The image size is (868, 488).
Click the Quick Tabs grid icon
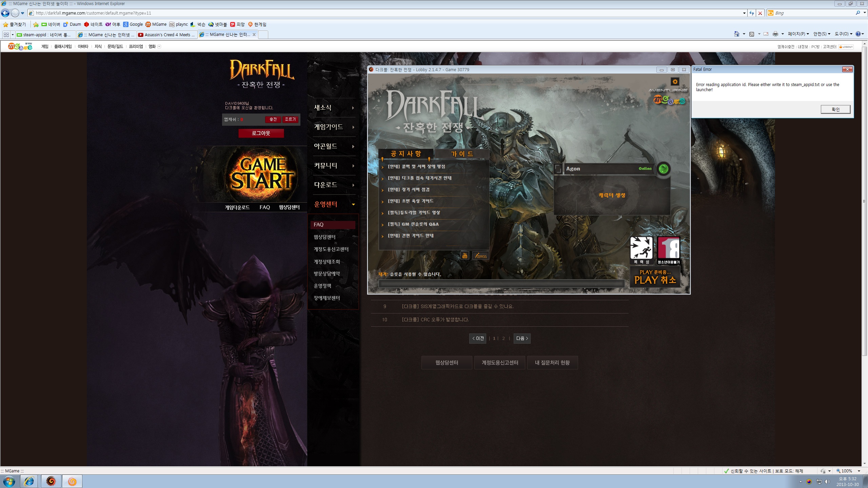(6, 35)
